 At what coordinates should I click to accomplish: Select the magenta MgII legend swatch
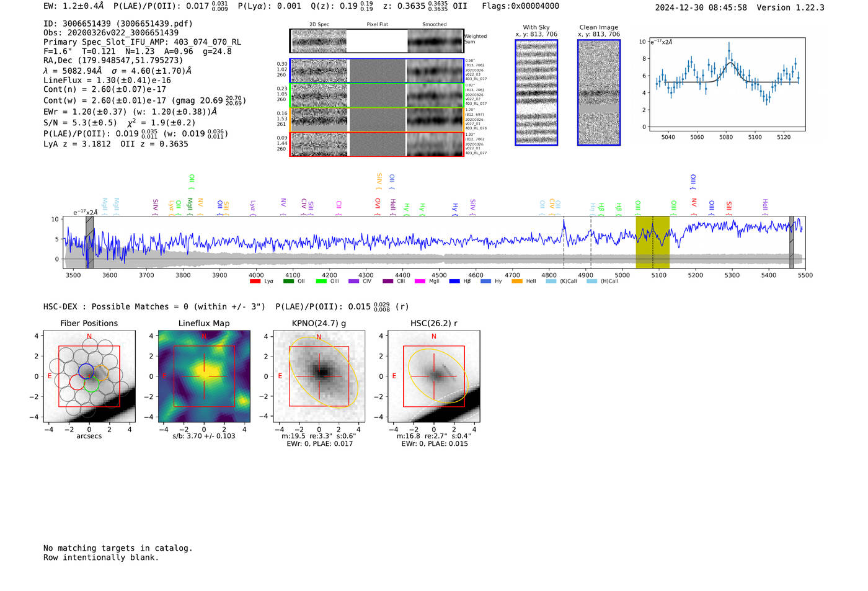coord(420,282)
